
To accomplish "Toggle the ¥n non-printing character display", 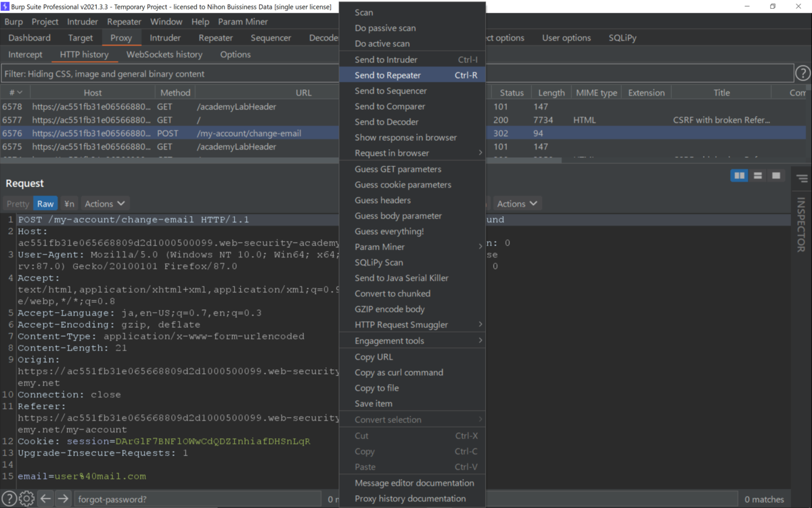I will click(x=68, y=203).
